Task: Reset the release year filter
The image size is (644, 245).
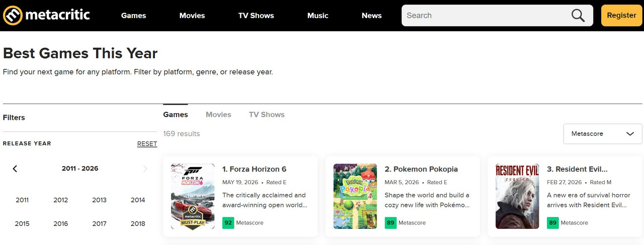Action: coord(147,144)
